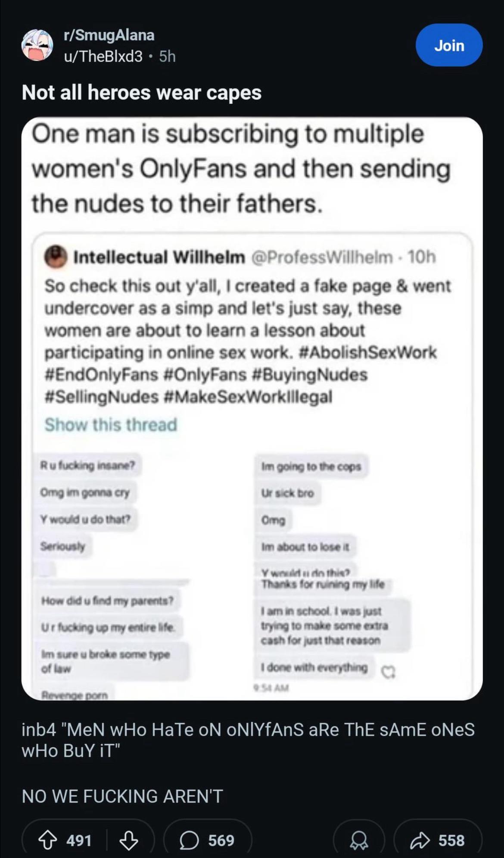
Task: Click the #AbolishSexWork hashtag
Action: tap(367, 352)
